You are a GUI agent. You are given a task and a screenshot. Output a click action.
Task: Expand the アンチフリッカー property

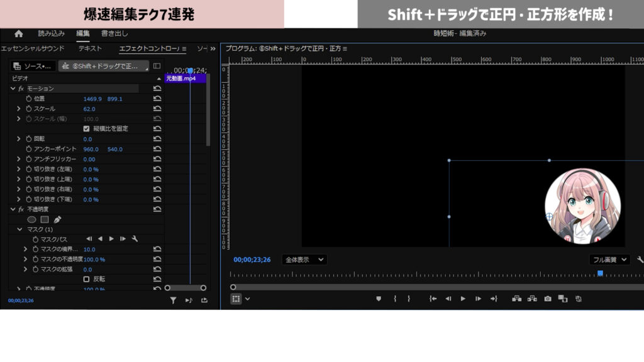[x=18, y=159]
